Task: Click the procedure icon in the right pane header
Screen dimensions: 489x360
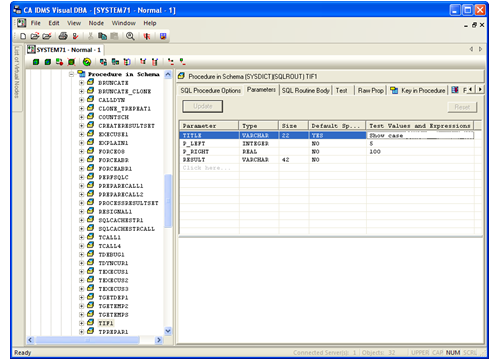Action: (181, 76)
